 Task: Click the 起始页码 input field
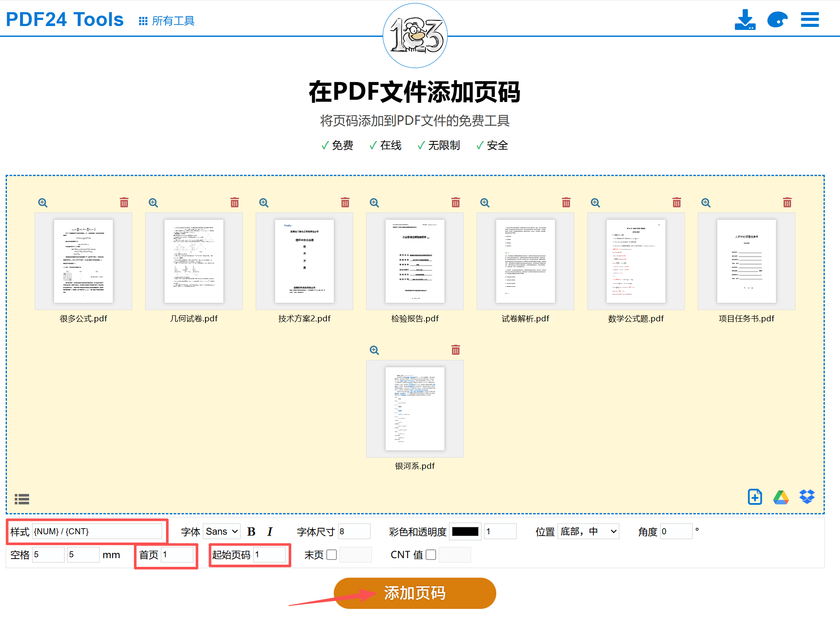coord(270,554)
